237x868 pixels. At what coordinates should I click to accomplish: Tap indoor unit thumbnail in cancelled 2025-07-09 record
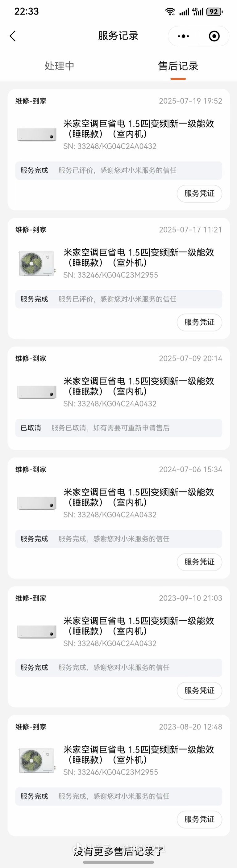pos(37,392)
